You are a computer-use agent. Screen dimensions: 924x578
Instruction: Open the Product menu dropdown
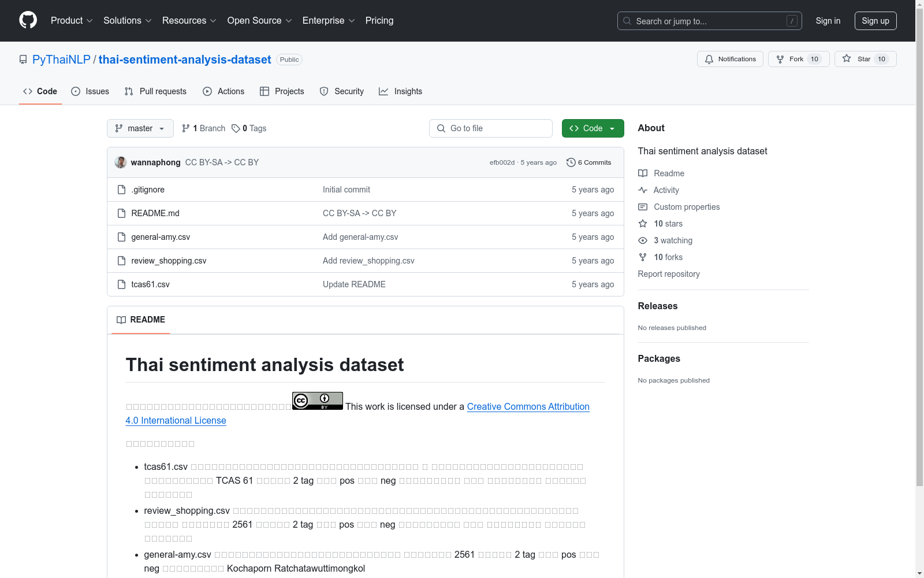click(x=72, y=21)
